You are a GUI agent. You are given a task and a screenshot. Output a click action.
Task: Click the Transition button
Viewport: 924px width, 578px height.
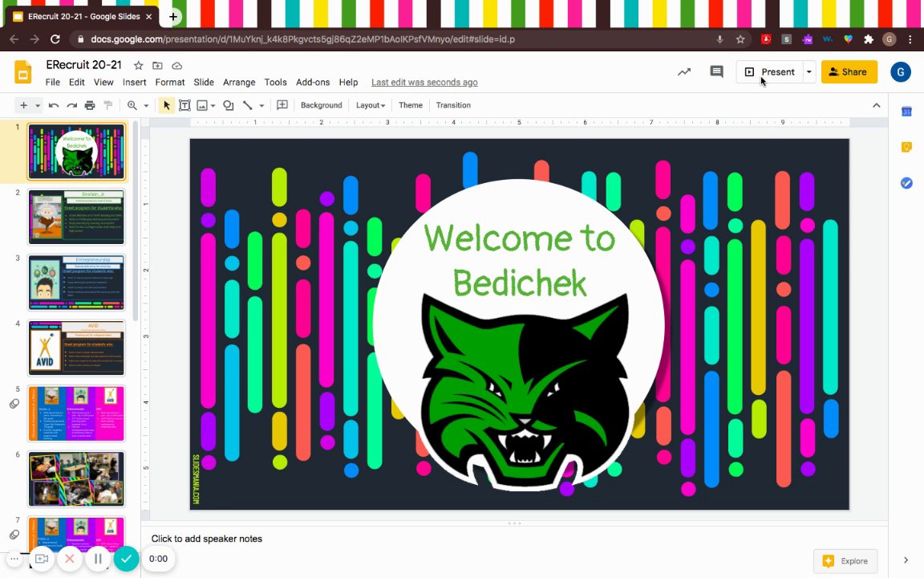pos(453,105)
